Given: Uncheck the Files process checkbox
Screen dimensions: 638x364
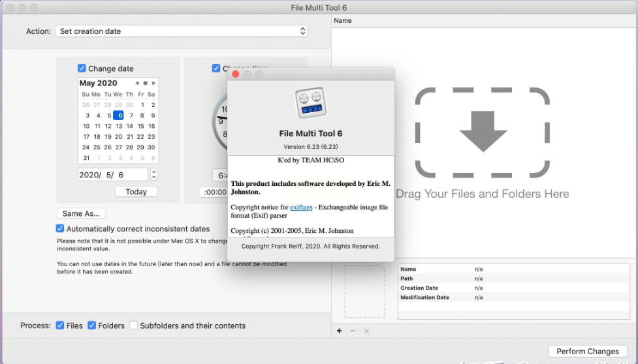Looking at the screenshot, I should pyautogui.click(x=60, y=326).
